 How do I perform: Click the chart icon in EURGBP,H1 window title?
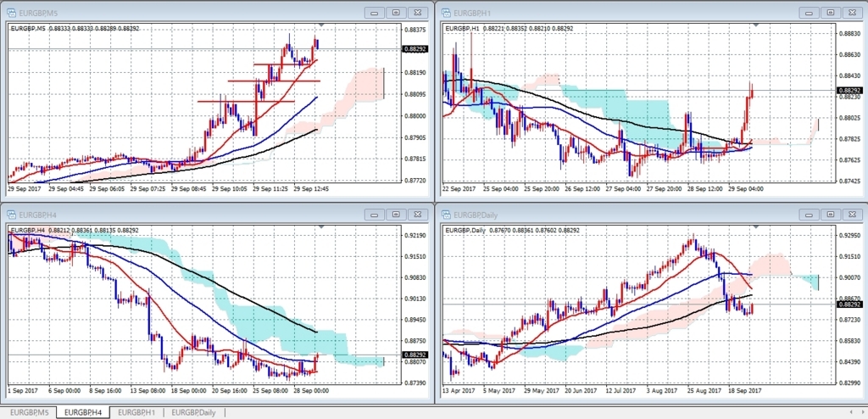pos(445,12)
